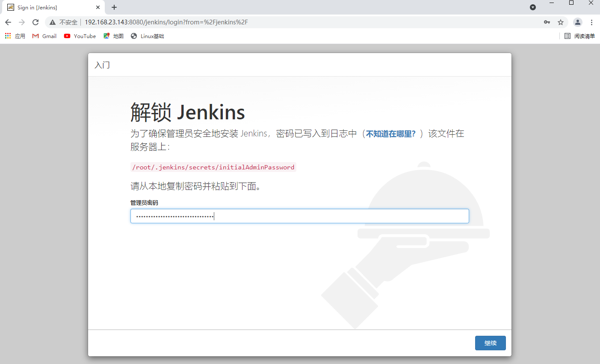Select the address bar URL
The width and height of the screenshot is (600, 364).
pyautogui.click(x=166, y=22)
